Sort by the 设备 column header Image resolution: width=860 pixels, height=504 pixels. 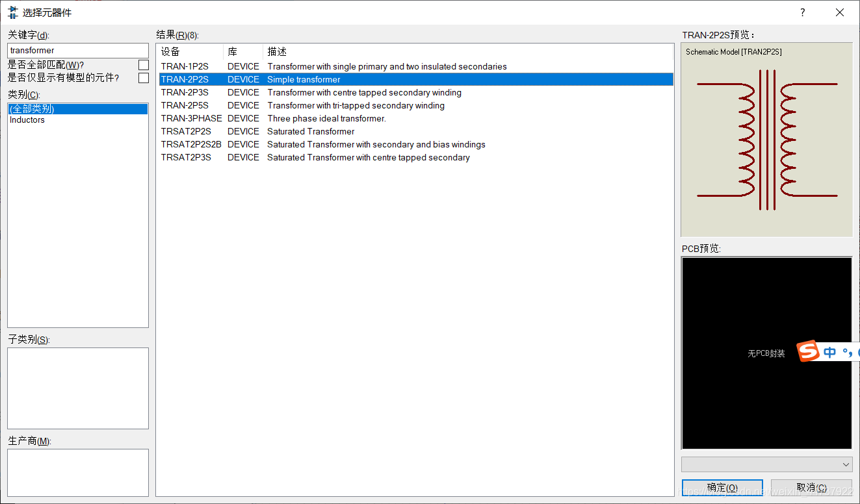click(190, 51)
